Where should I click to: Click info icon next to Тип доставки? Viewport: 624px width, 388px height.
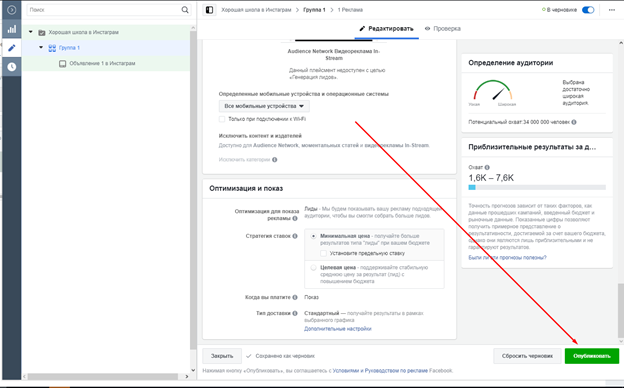click(x=295, y=313)
